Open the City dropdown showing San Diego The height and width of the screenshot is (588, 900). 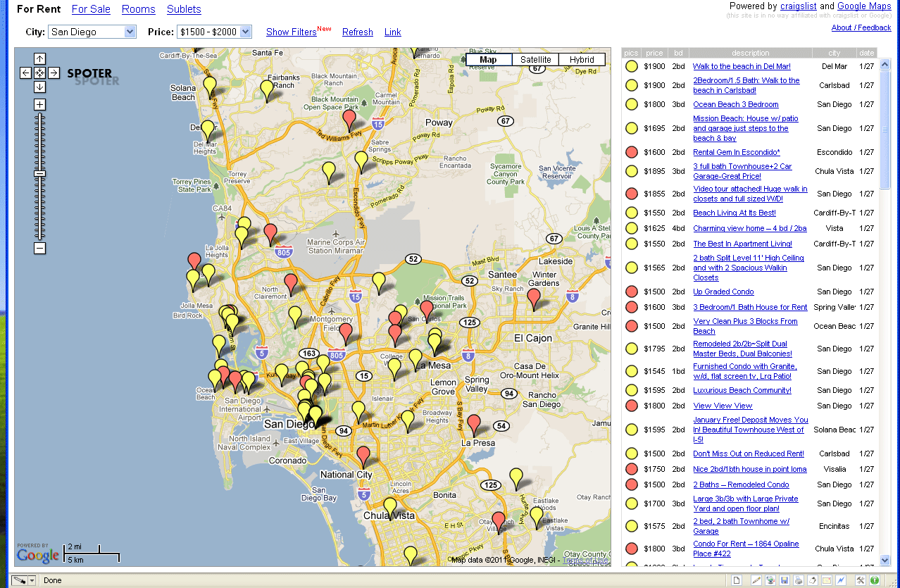92,32
